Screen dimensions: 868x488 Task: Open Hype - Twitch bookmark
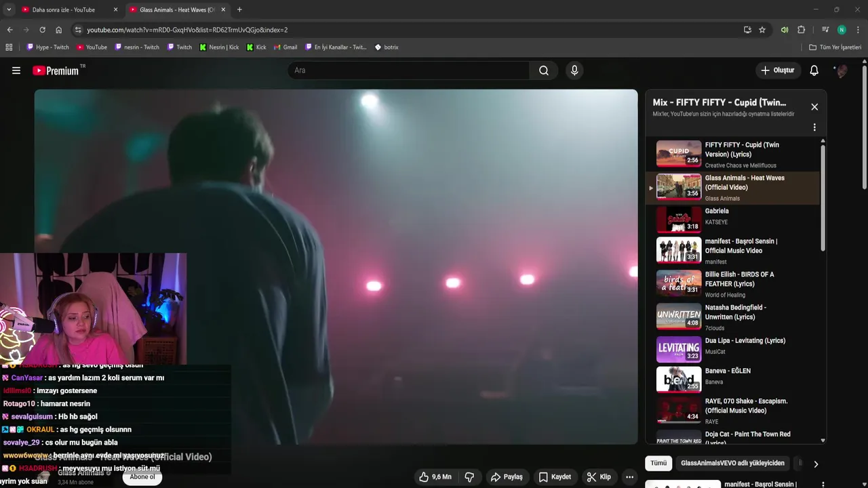pyautogui.click(x=47, y=47)
